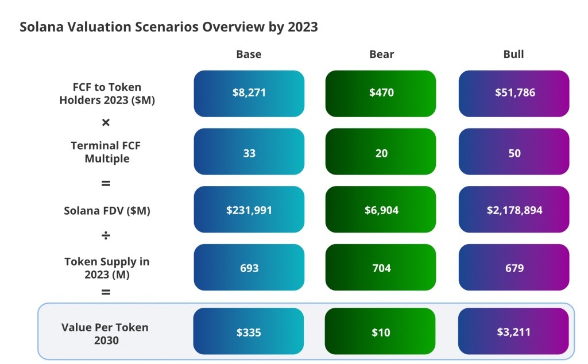Select the Bull column header
Screen dimensions: 588x364
pos(513,55)
